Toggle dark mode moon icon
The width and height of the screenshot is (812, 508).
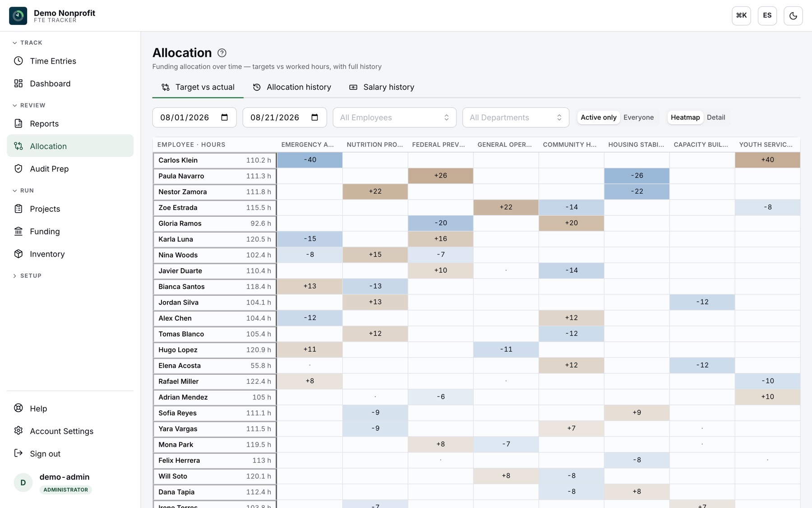tap(793, 16)
